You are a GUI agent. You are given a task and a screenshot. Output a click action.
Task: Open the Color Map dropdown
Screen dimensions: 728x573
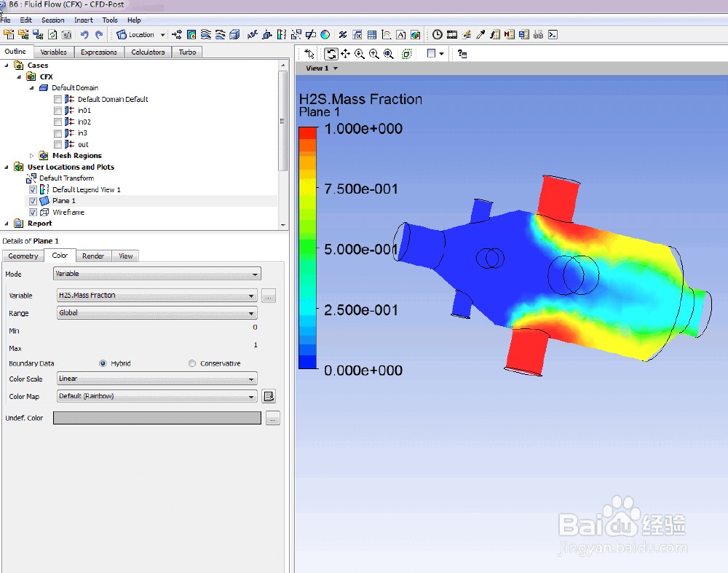(x=157, y=396)
